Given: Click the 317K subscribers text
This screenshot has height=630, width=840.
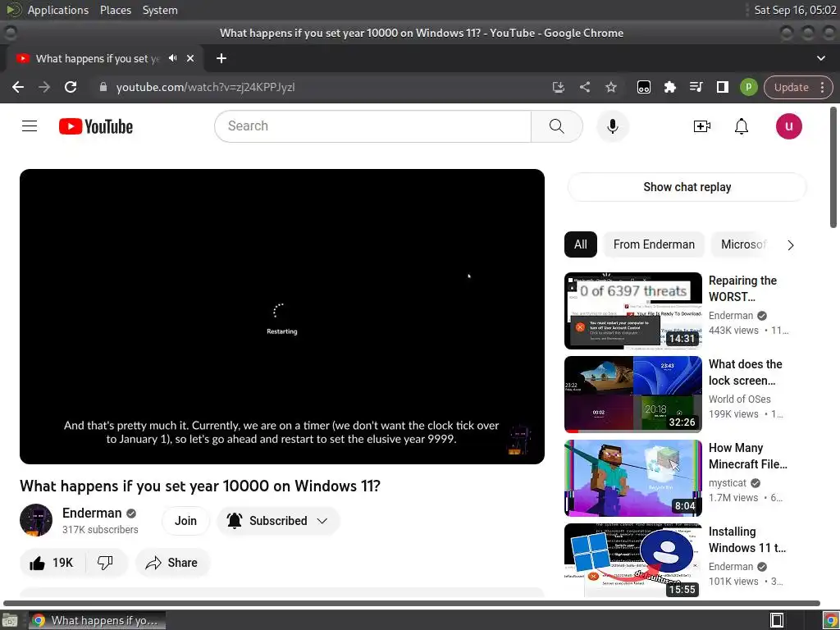Looking at the screenshot, I should (x=100, y=530).
